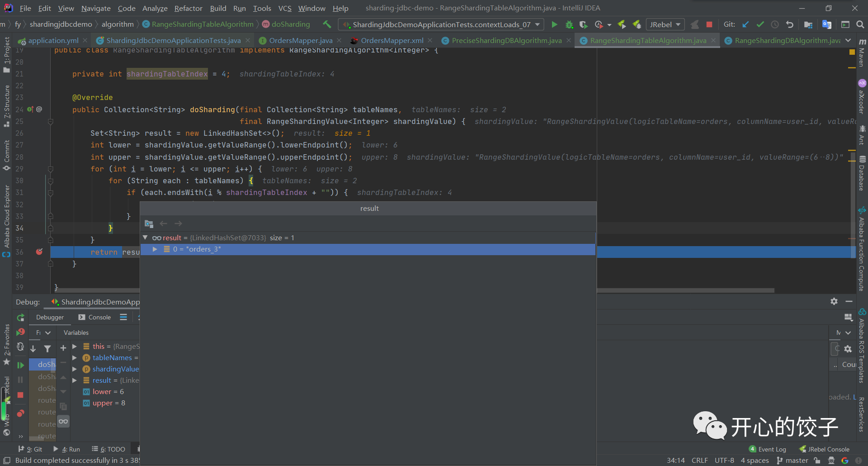Click the Build project hammer icon
The image size is (868, 466).
327,24
